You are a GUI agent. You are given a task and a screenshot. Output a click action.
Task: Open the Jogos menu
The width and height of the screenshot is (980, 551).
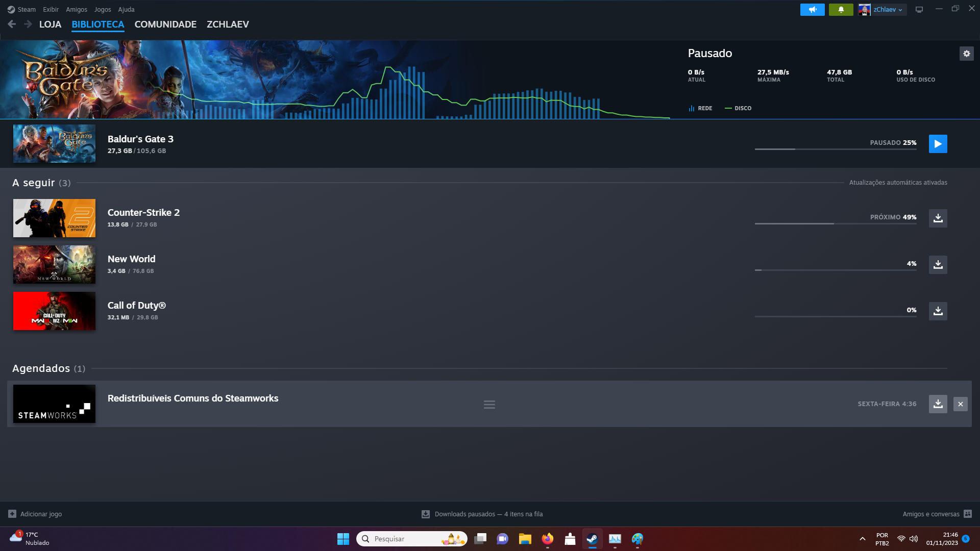pyautogui.click(x=103, y=9)
